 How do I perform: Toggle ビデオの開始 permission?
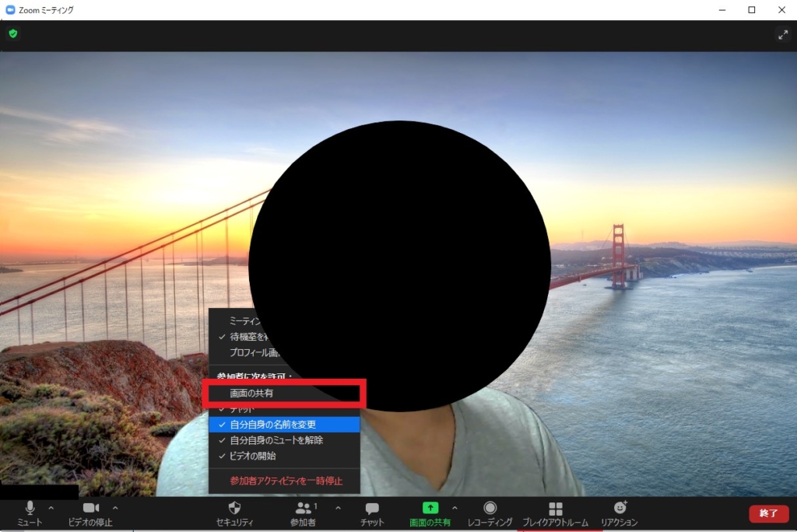click(284, 456)
